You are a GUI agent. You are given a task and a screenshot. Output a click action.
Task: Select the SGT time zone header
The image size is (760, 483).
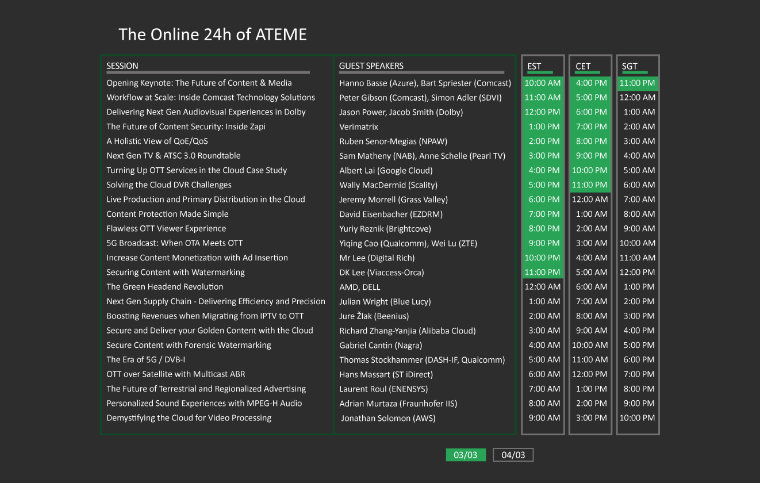click(630, 67)
